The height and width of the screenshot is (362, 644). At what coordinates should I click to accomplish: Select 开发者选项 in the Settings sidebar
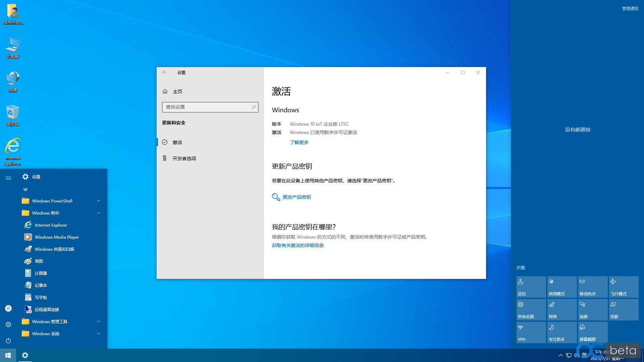coord(210,159)
